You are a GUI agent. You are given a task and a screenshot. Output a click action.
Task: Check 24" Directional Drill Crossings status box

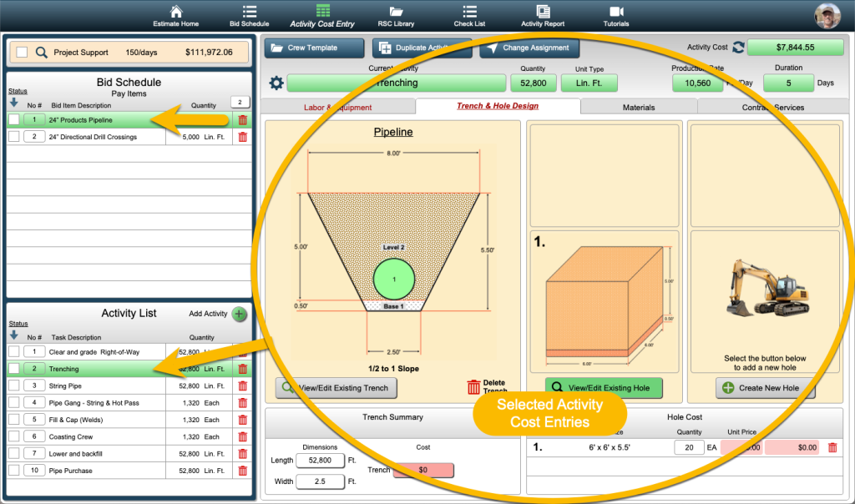[14, 137]
